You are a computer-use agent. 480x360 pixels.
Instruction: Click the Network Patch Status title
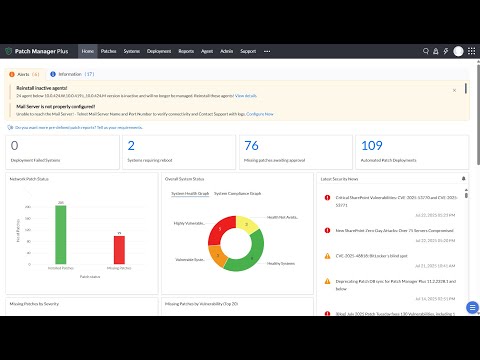point(29,179)
